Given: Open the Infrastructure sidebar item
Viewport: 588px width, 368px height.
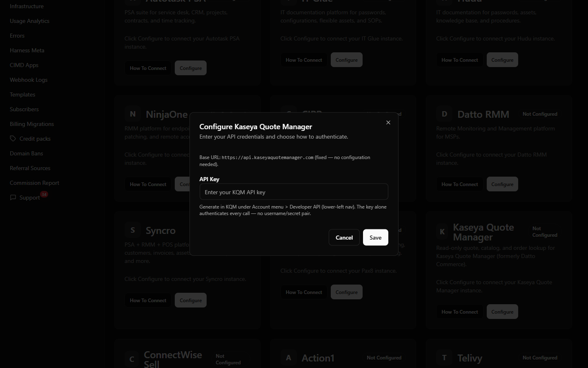Looking at the screenshot, I should (x=27, y=6).
